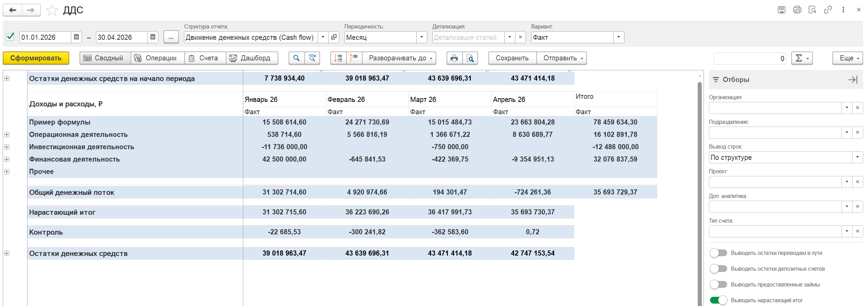Click the Сформировать button
This screenshot has height=306, width=868.
(x=36, y=58)
